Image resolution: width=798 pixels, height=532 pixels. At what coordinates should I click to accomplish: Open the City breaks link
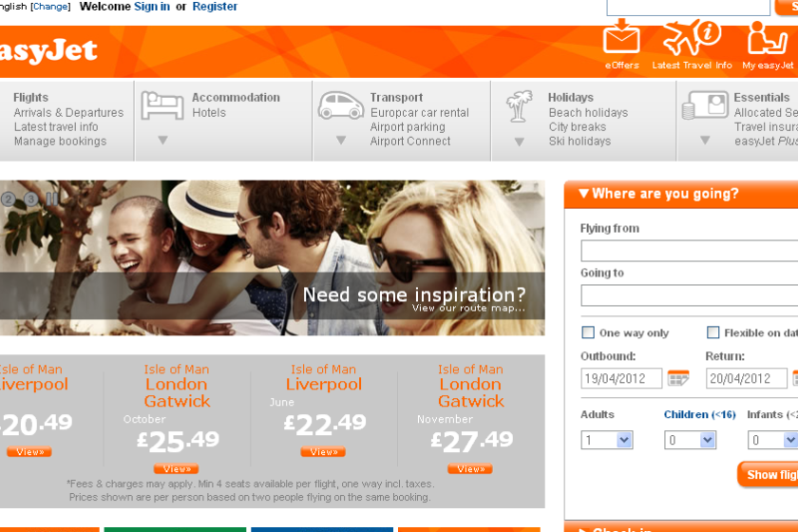pyautogui.click(x=578, y=126)
